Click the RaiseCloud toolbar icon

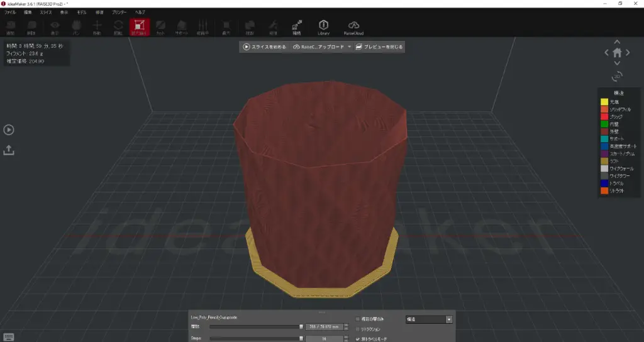(x=353, y=26)
